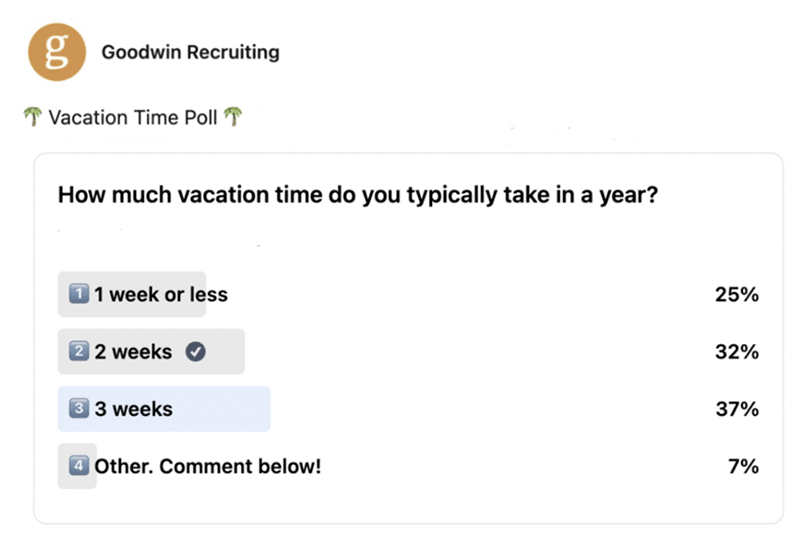Click the blue 3 weeks progress bar
Viewport: 800px width, 547px height.
164,409
